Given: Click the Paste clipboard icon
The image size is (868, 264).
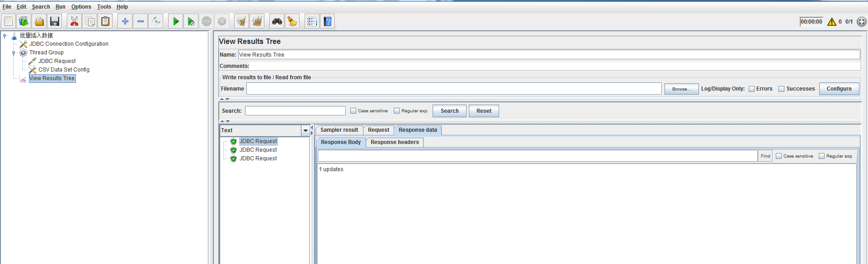Looking at the screenshot, I should [x=105, y=21].
